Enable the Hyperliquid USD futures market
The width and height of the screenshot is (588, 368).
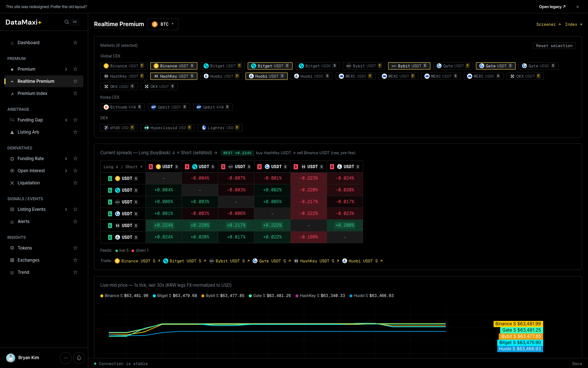168,128
